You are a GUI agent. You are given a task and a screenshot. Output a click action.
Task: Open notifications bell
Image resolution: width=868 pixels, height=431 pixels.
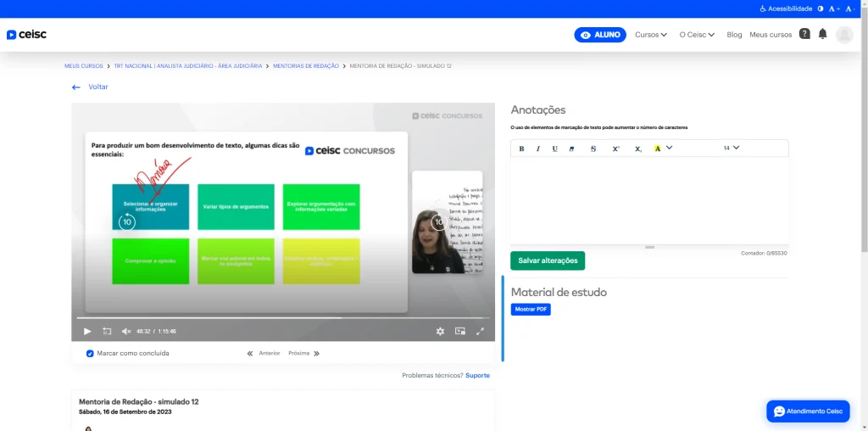click(x=822, y=34)
